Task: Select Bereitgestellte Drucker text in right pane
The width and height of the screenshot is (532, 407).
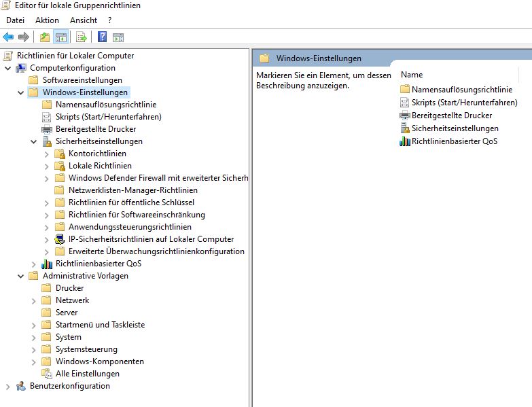Action: coord(452,116)
